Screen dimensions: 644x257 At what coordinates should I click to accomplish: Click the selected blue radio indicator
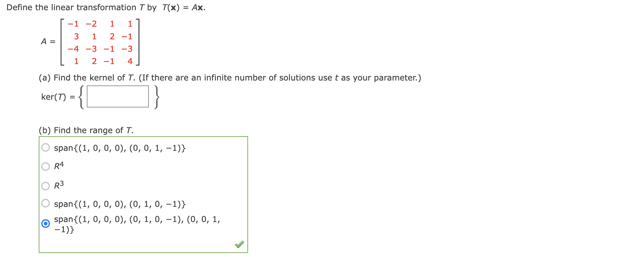tap(45, 224)
